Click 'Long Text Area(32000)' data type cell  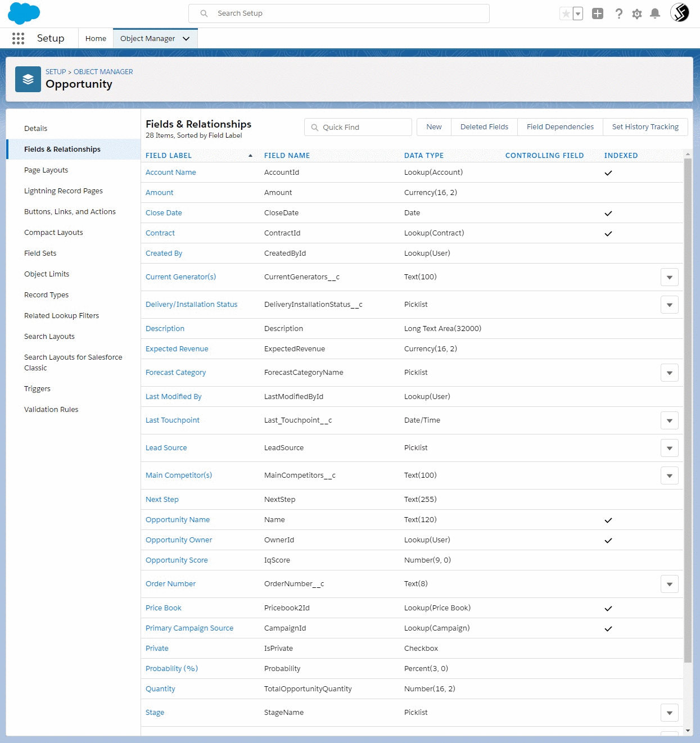442,329
